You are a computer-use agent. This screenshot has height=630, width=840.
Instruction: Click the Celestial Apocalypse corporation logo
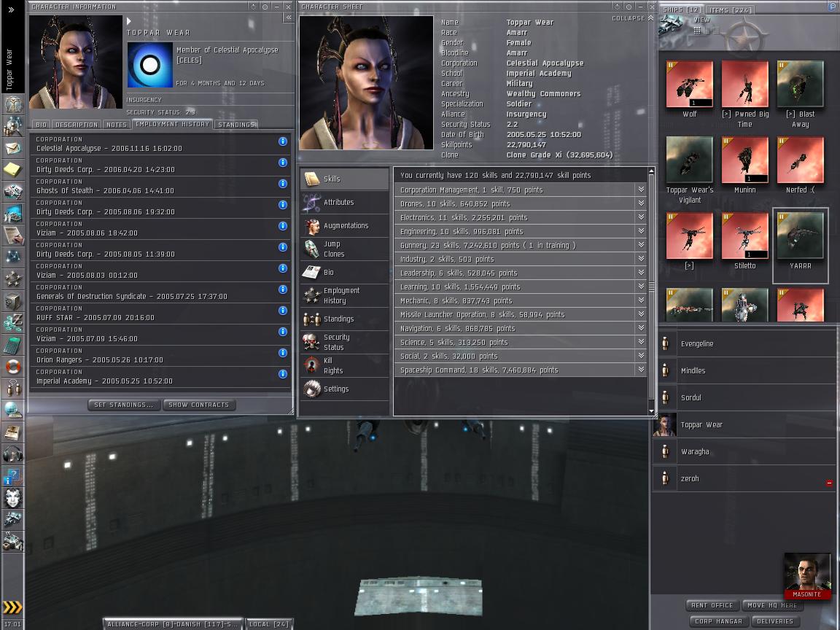coord(149,65)
